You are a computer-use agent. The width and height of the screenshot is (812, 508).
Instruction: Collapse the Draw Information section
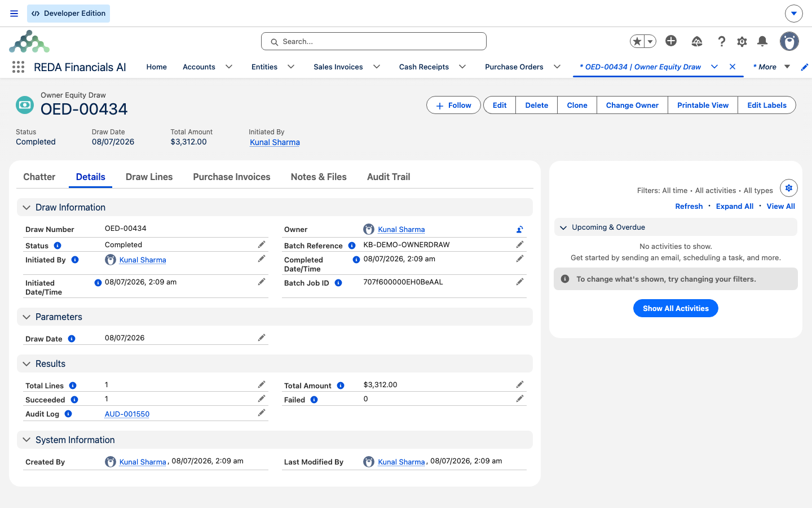27,208
